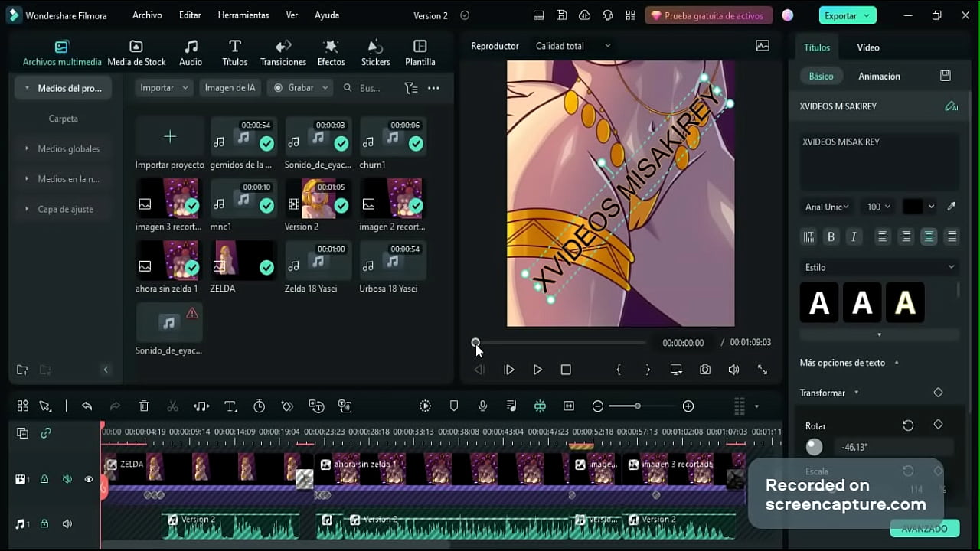Toggle visibility eye of video track 1
Screen dimensions: 980x551
point(89,479)
